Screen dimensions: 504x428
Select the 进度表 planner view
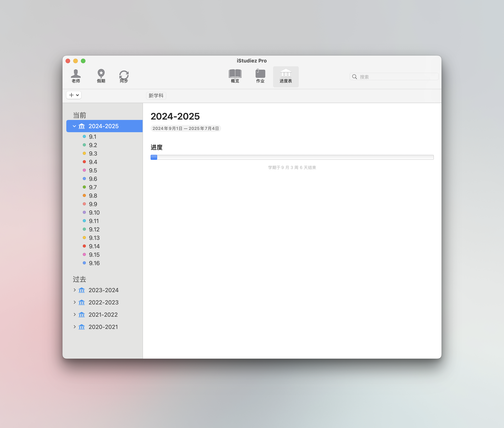click(x=286, y=76)
